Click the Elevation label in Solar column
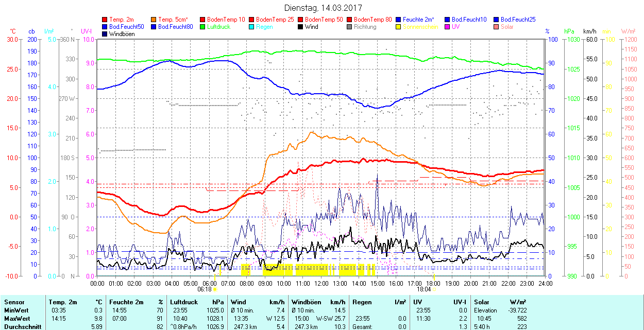Screen dimensions: 644x330 click(486, 310)
